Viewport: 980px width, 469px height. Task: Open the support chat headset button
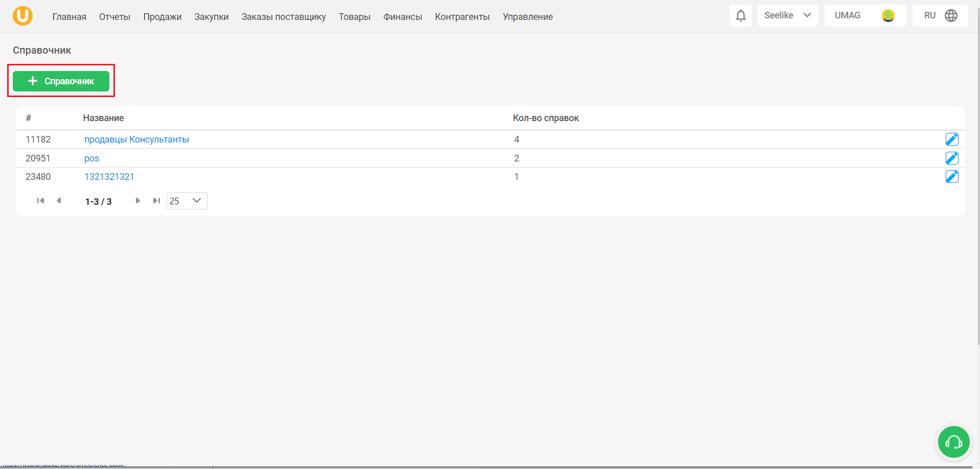(953, 442)
